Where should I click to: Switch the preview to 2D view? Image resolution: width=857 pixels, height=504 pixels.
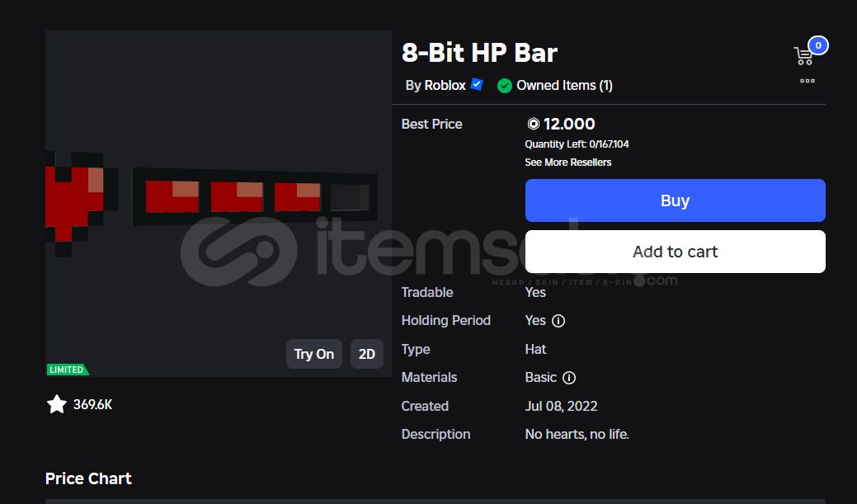(367, 354)
